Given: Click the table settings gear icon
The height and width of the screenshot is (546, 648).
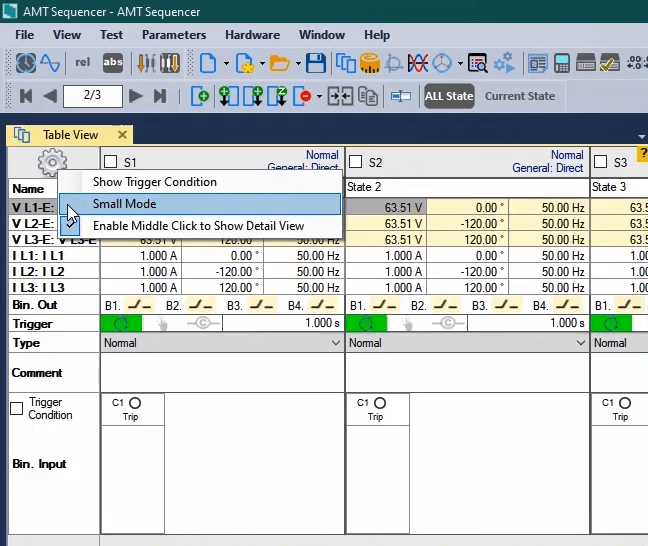Looking at the screenshot, I should point(51,162).
